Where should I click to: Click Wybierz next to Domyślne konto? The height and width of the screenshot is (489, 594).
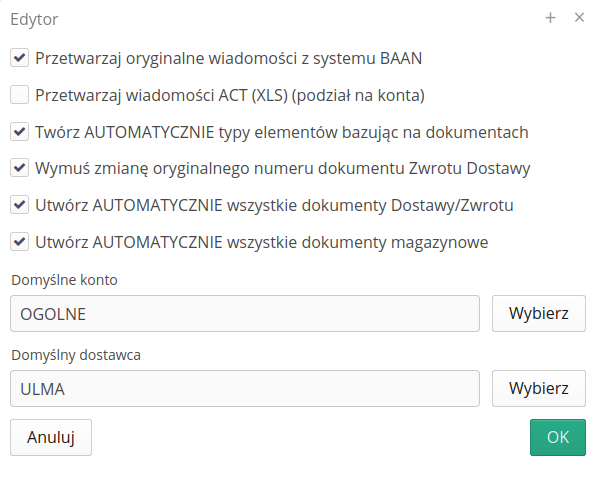pos(539,314)
